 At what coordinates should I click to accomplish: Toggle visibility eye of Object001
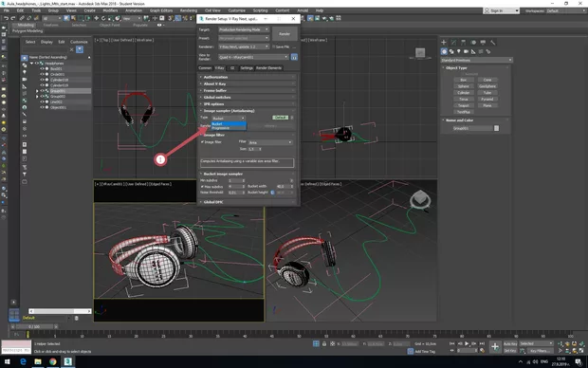[x=42, y=107]
